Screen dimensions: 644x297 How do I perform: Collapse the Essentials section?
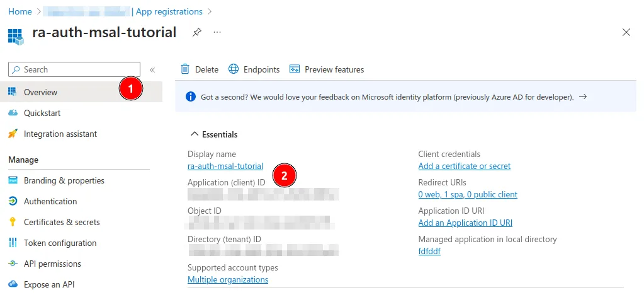click(194, 134)
